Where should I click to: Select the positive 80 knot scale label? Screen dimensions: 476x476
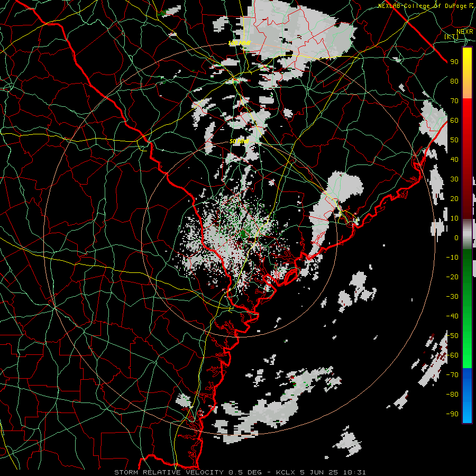click(454, 81)
